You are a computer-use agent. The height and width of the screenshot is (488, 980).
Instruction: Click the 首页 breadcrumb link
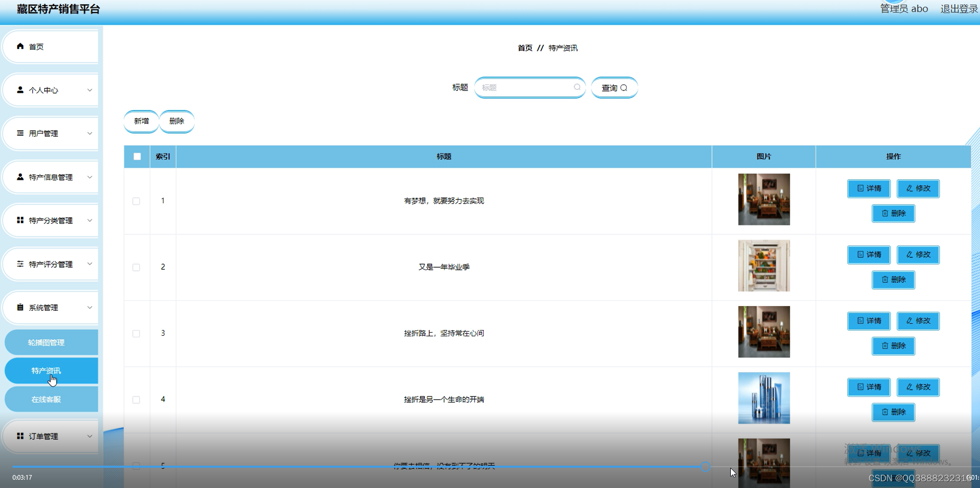click(x=525, y=48)
